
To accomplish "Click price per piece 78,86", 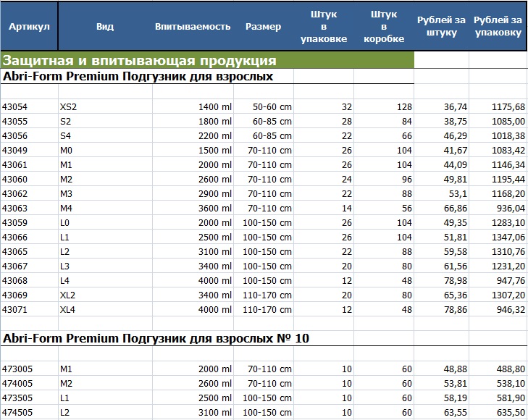I will [442, 309].
